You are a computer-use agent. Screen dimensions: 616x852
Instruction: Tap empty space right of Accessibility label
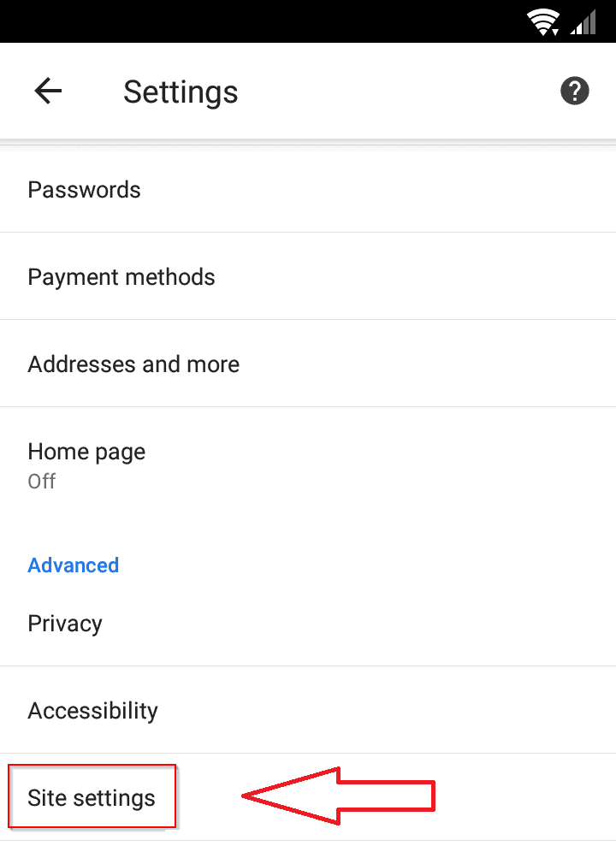tap(387, 710)
